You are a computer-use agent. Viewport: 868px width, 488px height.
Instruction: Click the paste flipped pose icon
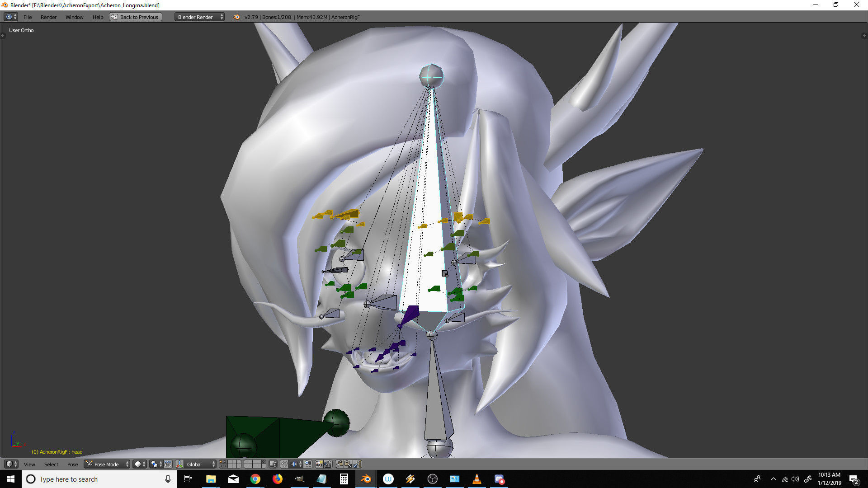357,464
